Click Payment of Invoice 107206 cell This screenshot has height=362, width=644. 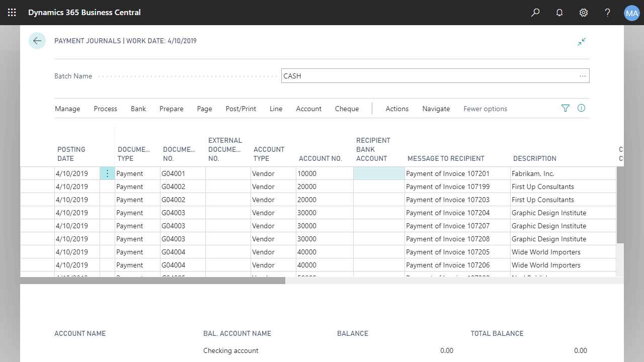[x=457, y=265]
